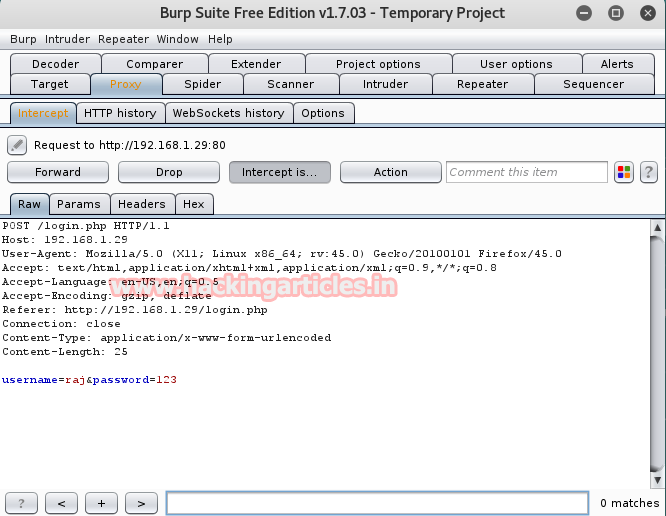
Task: Select the Intercept sub-tab
Action: point(43,113)
